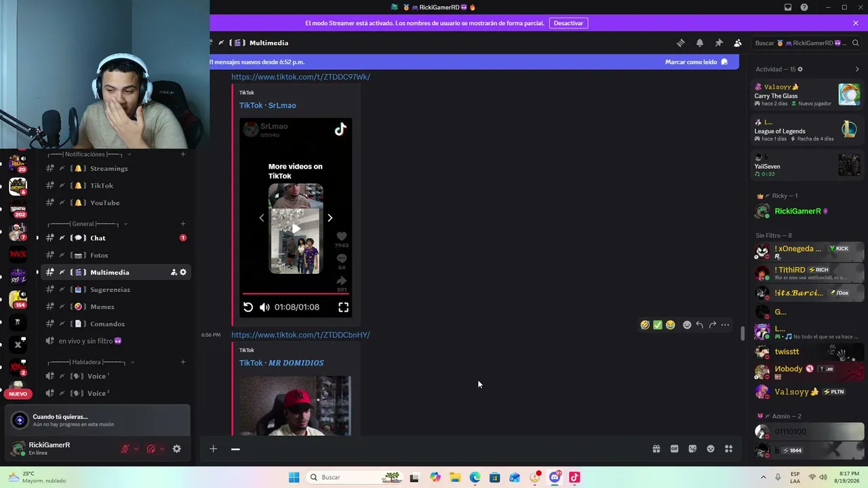Like the TikTok video heart icon
Screen dimensions: 868x488
click(341, 237)
